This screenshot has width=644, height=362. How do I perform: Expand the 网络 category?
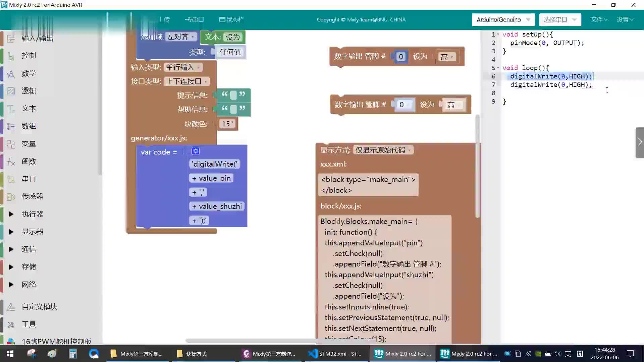pos(11,285)
